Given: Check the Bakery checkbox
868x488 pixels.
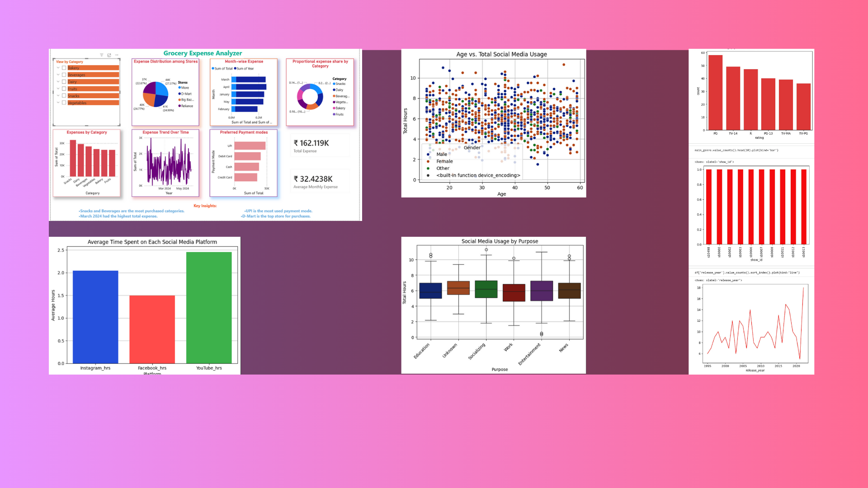Looking at the screenshot, I should point(64,68).
